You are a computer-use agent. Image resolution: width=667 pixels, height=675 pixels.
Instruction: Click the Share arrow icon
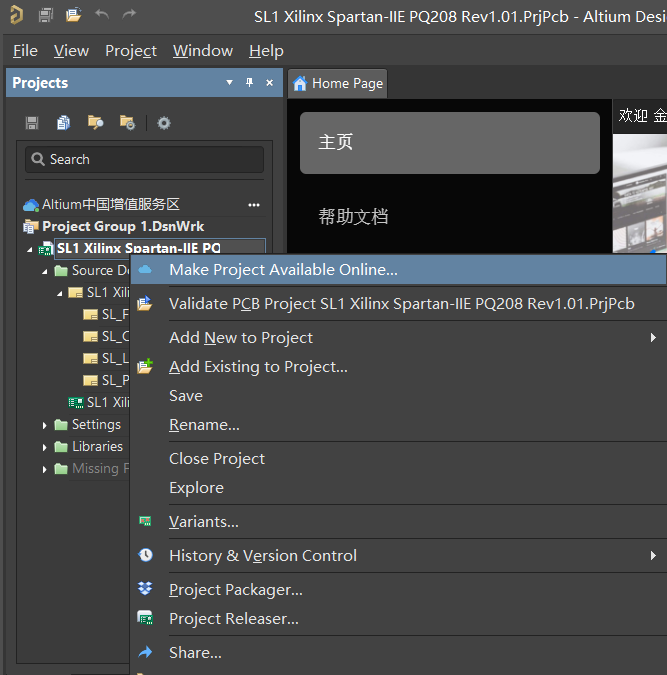[x=145, y=652]
